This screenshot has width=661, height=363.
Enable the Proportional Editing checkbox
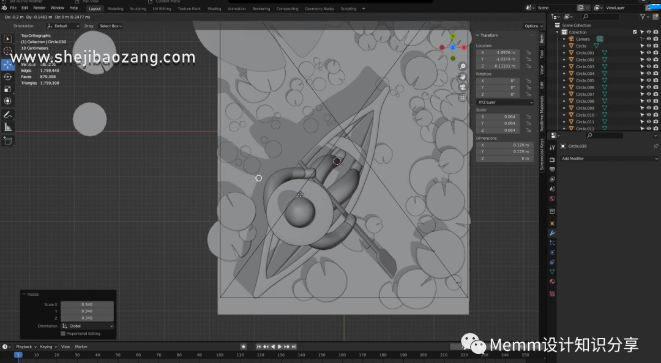pos(63,333)
